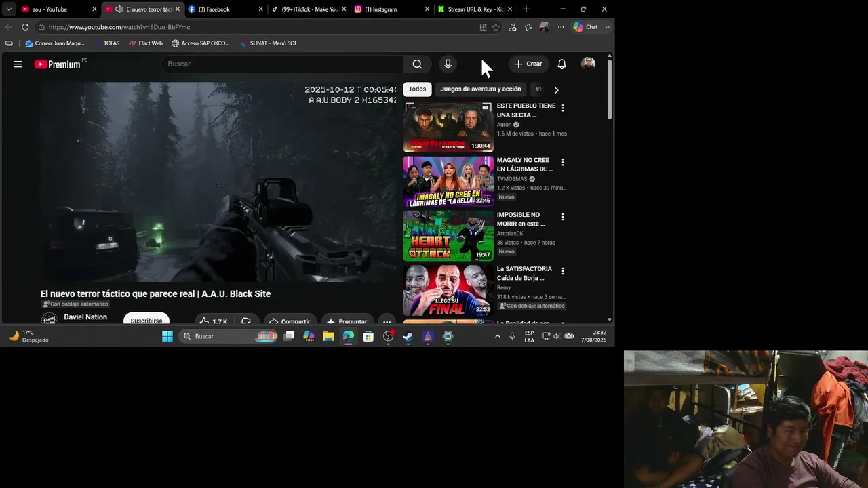Open the Acceso SAP OKCO... bookmark
The image size is (868, 488).
pyautogui.click(x=201, y=43)
